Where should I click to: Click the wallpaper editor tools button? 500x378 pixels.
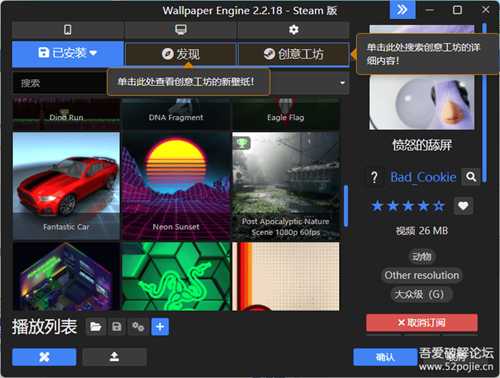(x=44, y=357)
